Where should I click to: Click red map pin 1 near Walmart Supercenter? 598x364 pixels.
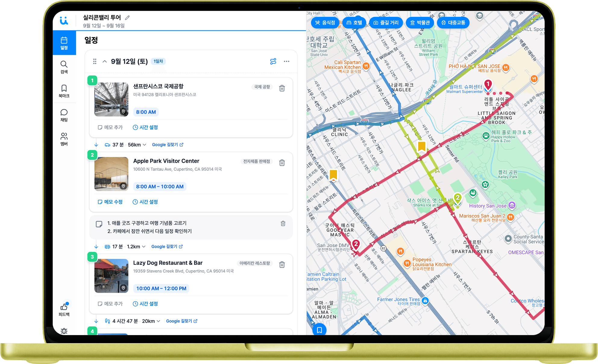pyautogui.click(x=488, y=85)
